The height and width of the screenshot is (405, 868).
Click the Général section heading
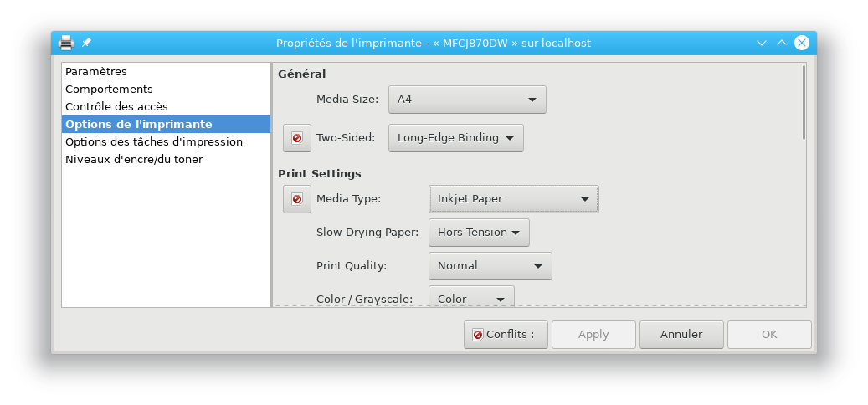click(x=301, y=74)
